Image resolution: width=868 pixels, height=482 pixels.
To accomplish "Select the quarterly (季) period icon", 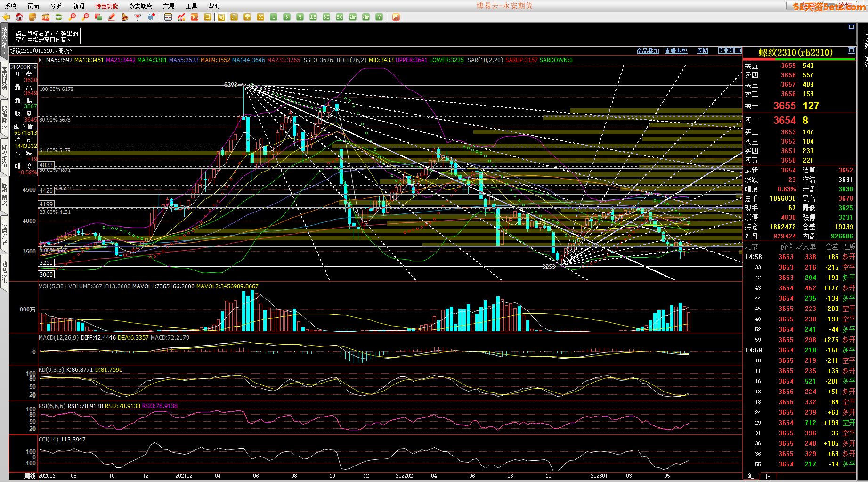I will (247, 17).
